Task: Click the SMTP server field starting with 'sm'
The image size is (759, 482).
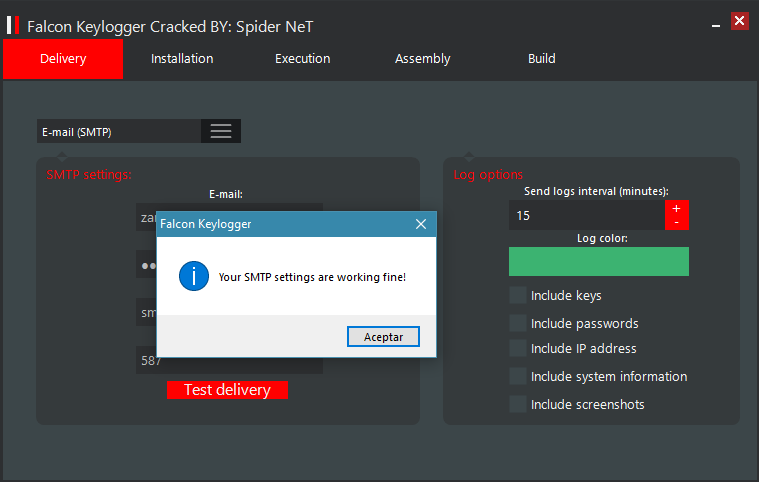Action: click(146, 313)
